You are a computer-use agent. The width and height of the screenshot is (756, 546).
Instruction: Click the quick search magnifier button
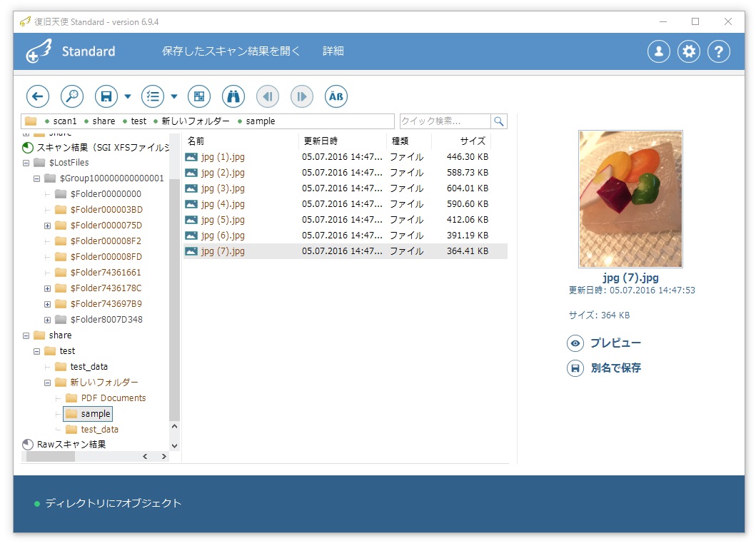[499, 121]
